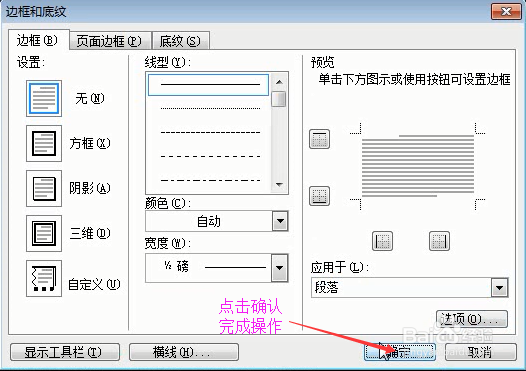The height and width of the screenshot is (371, 526).
Task: Toggle the bottom border button in preview
Action: pos(319,196)
